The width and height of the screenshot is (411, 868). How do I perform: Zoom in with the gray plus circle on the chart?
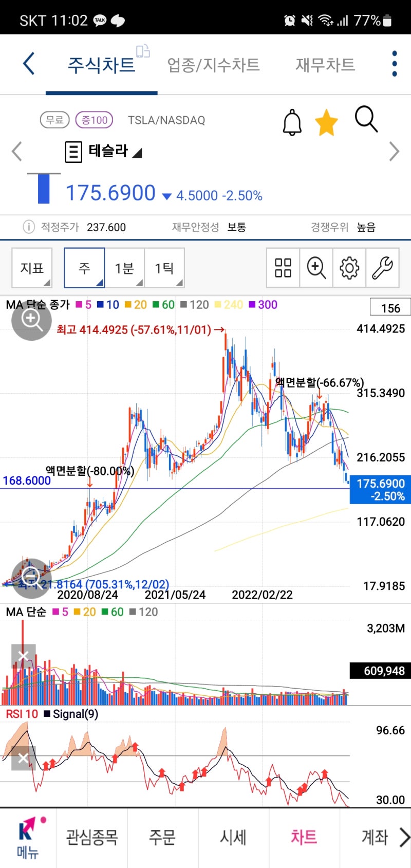pyautogui.click(x=31, y=320)
